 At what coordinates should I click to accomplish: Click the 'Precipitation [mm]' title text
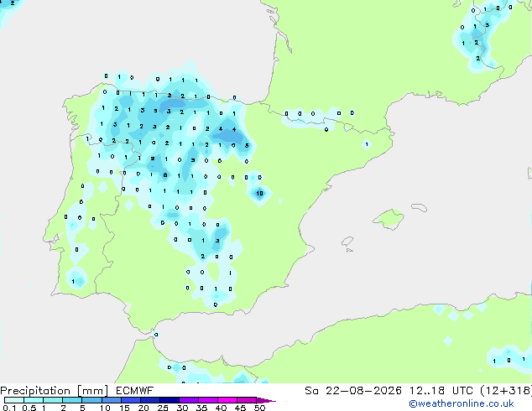[55, 391]
